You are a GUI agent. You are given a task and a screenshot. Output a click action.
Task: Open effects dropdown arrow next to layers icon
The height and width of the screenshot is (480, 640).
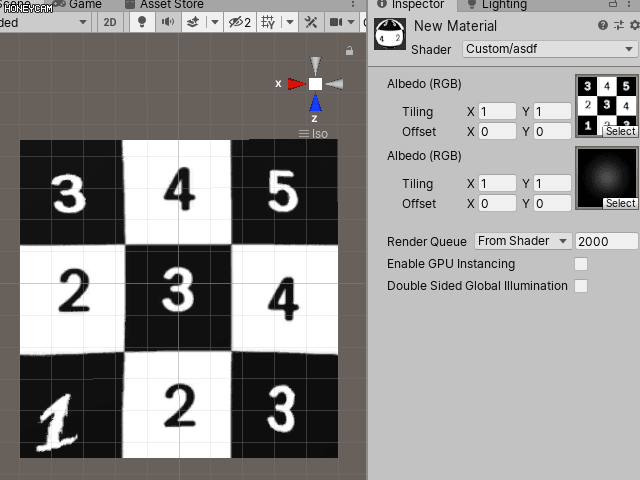click(x=215, y=22)
